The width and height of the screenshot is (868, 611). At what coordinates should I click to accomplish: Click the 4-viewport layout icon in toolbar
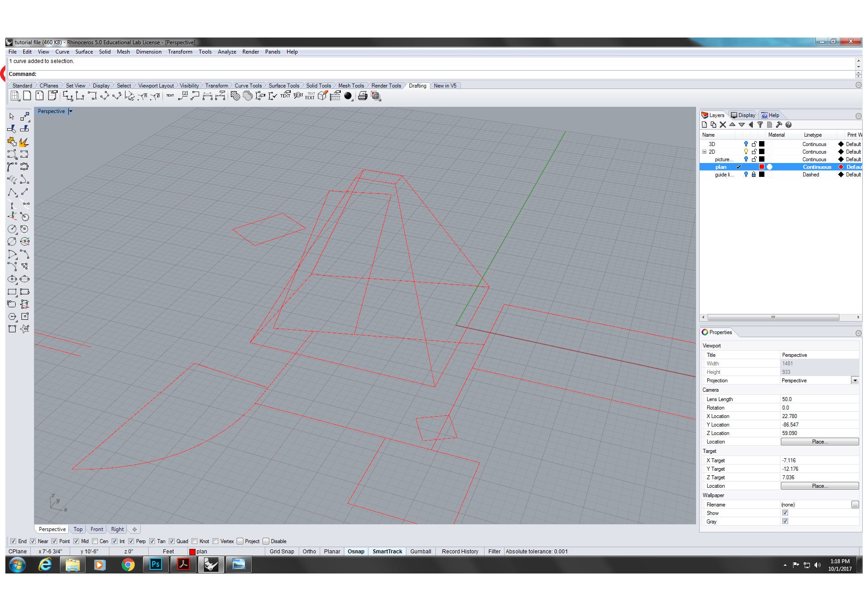coord(15,96)
